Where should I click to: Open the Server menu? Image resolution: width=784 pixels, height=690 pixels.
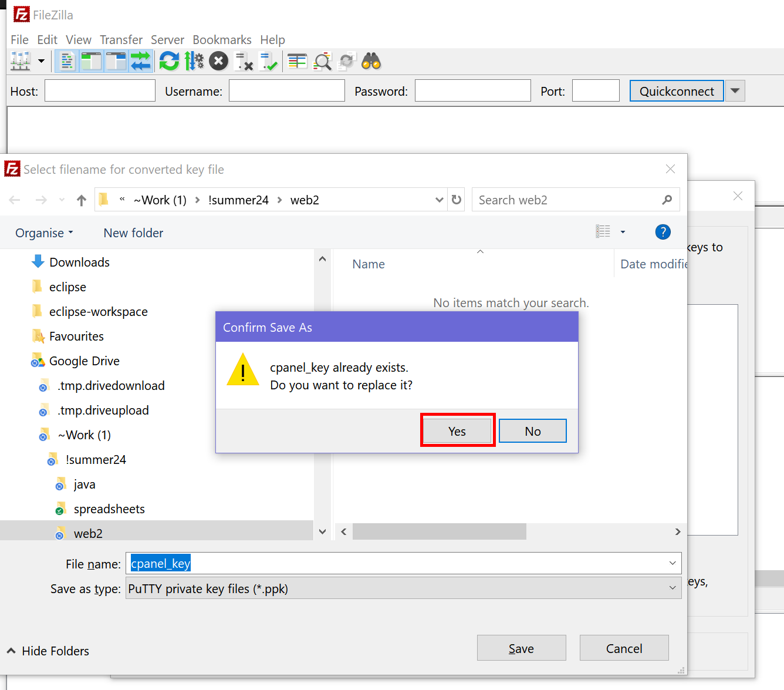click(167, 39)
